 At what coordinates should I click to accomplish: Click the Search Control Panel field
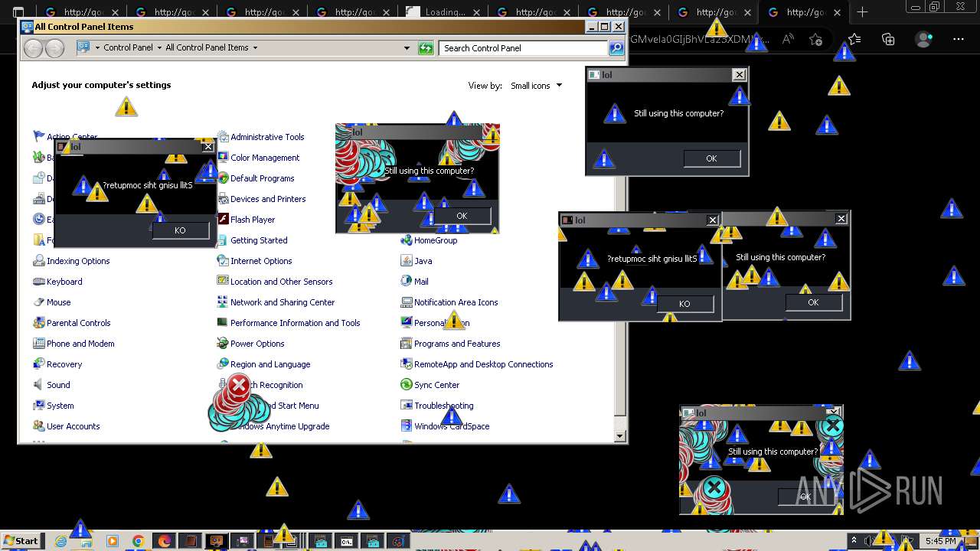(x=524, y=48)
